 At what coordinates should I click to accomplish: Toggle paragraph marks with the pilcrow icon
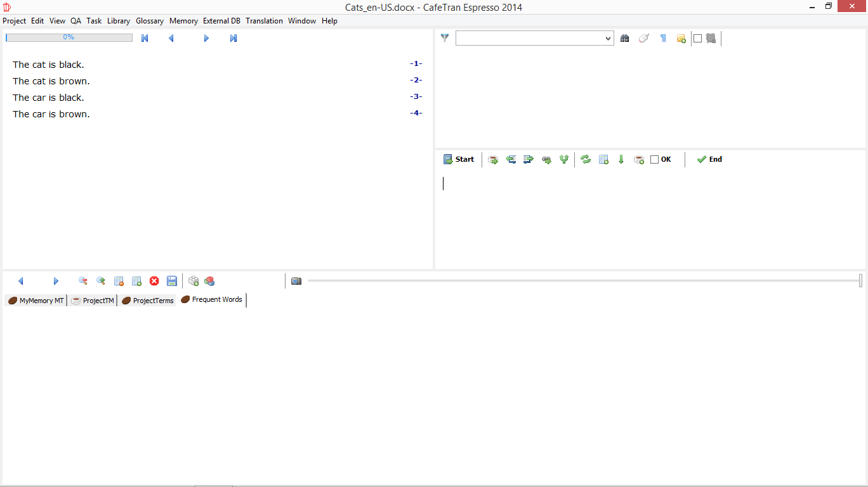[663, 38]
